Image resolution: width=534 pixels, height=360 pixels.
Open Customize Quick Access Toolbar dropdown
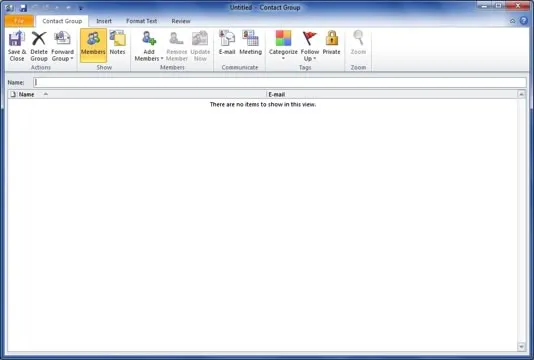click(x=81, y=8)
